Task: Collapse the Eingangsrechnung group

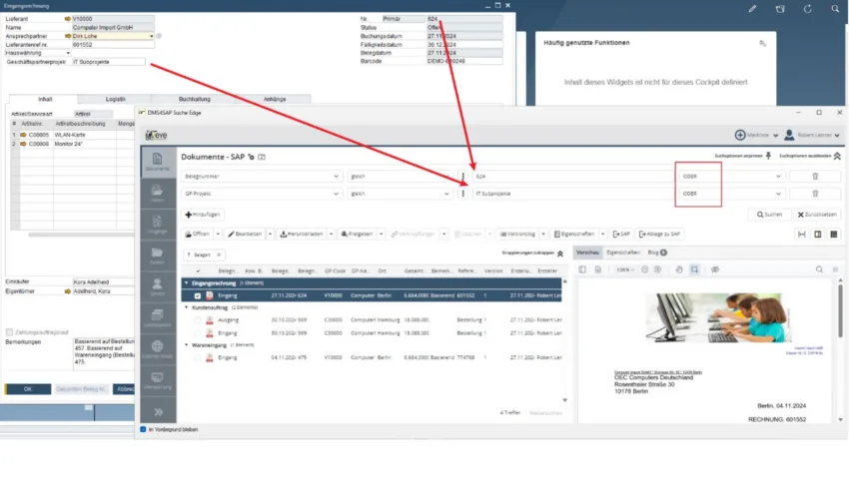Action: [x=187, y=282]
